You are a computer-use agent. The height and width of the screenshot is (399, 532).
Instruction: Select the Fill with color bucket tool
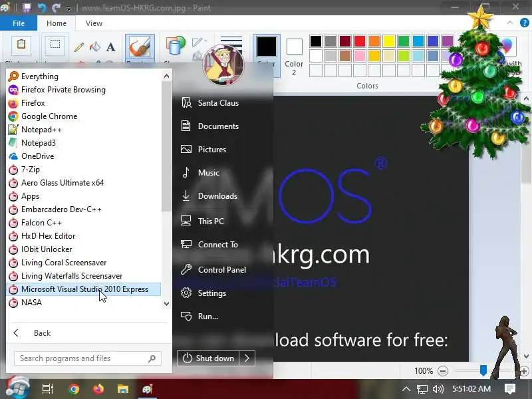click(94, 47)
